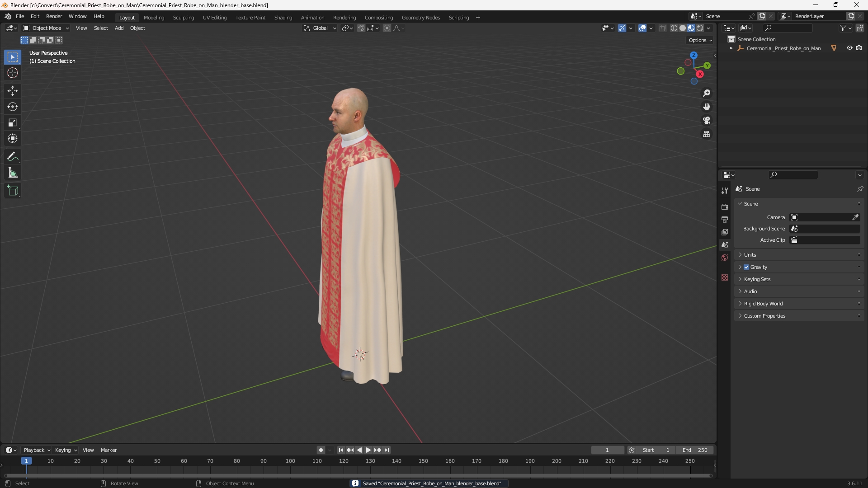Toggle the snapping magnet icon
The image size is (868, 488).
361,28
